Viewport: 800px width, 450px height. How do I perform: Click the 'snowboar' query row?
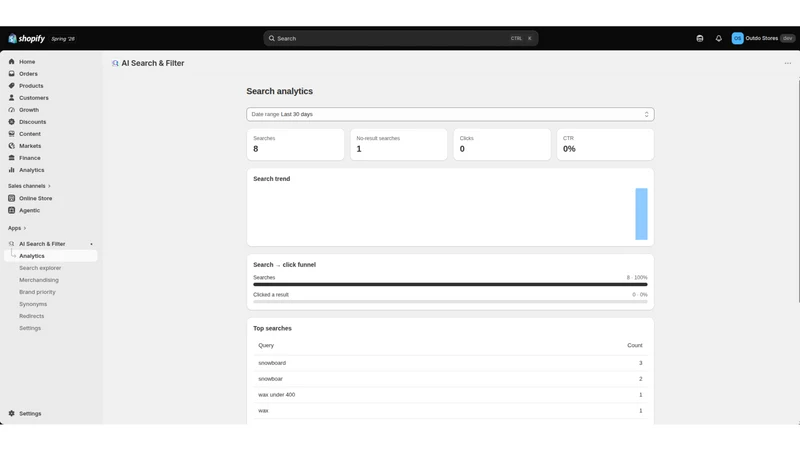click(x=450, y=379)
